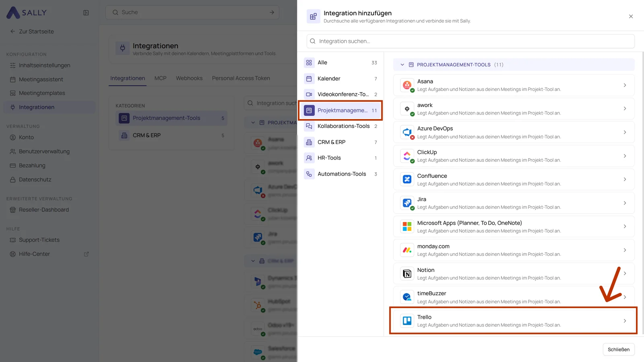
Task: Open Support-Tickets in the sidebar
Action: 49,240
